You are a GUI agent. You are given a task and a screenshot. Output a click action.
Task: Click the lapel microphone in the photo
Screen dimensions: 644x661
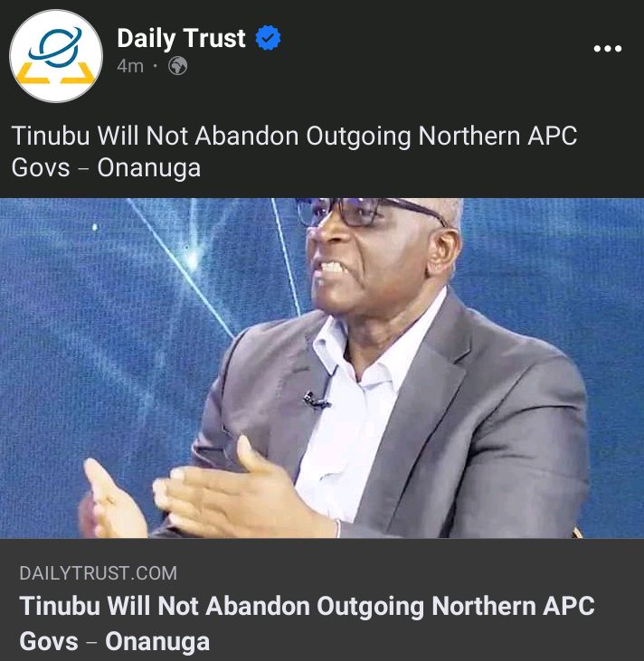click(x=316, y=400)
